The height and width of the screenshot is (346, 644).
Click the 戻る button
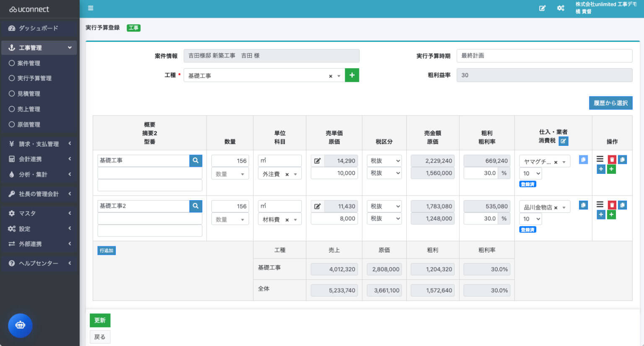click(x=100, y=337)
